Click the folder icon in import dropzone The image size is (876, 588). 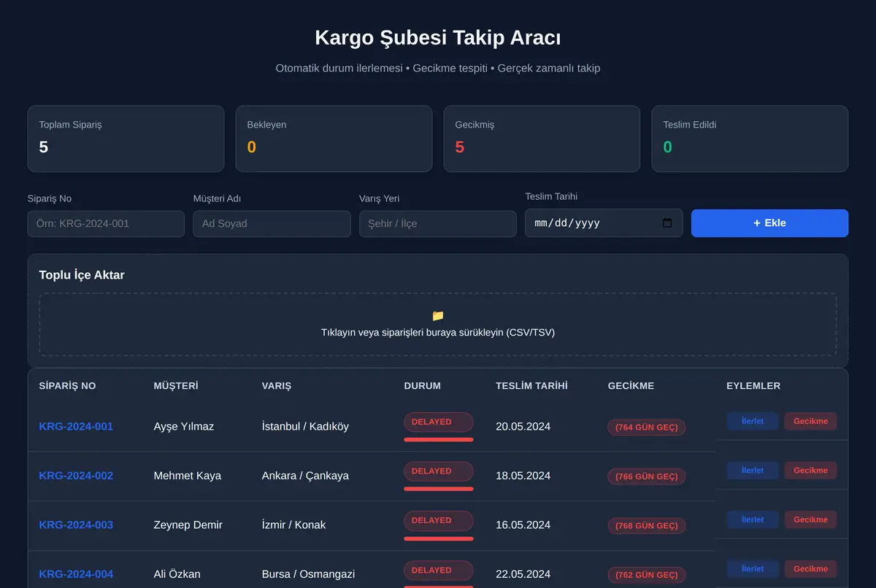(x=438, y=316)
